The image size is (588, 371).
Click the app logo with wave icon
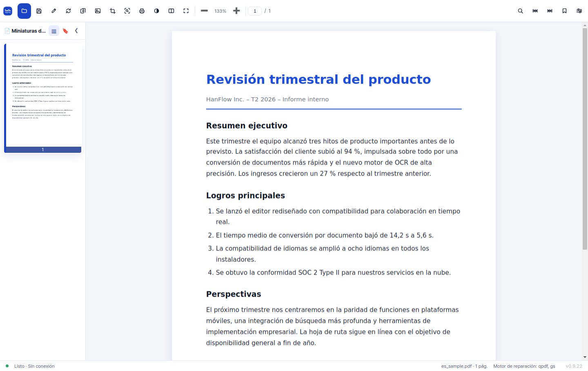pos(8,11)
